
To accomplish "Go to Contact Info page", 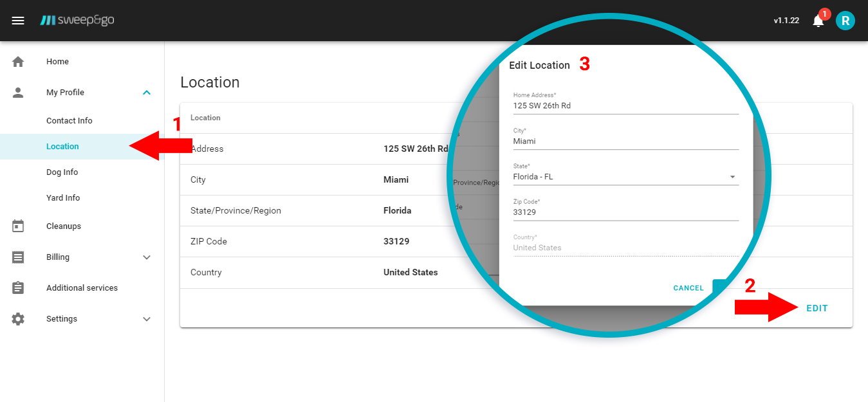I will click(69, 121).
